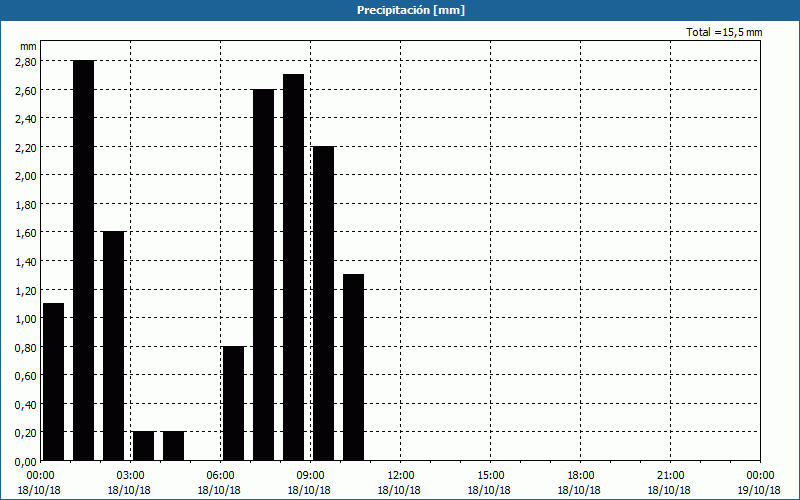Select the 18:00 time axis label
This screenshot has width=800, height=500.
point(580,475)
